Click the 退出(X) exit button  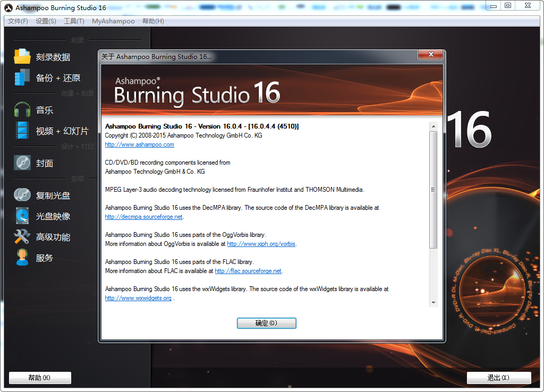(499, 378)
